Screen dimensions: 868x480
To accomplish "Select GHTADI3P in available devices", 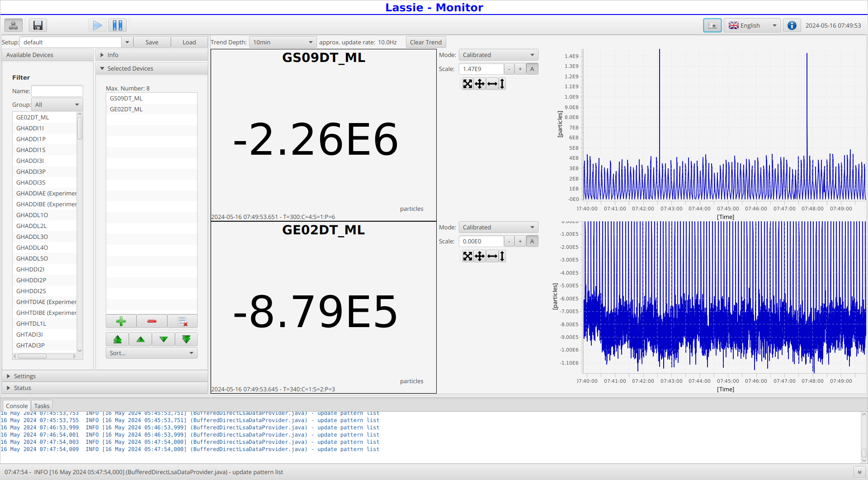I will [x=45, y=345].
